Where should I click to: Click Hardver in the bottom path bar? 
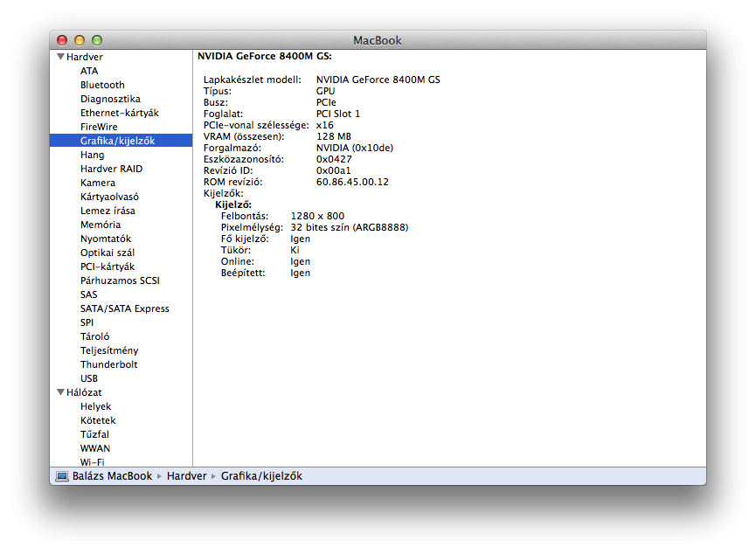click(x=186, y=476)
